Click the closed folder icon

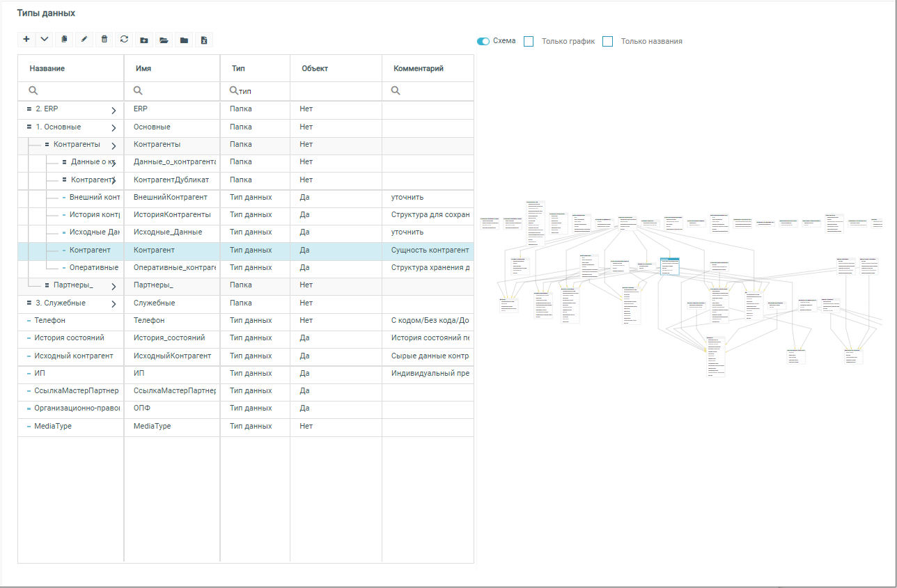tap(184, 40)
